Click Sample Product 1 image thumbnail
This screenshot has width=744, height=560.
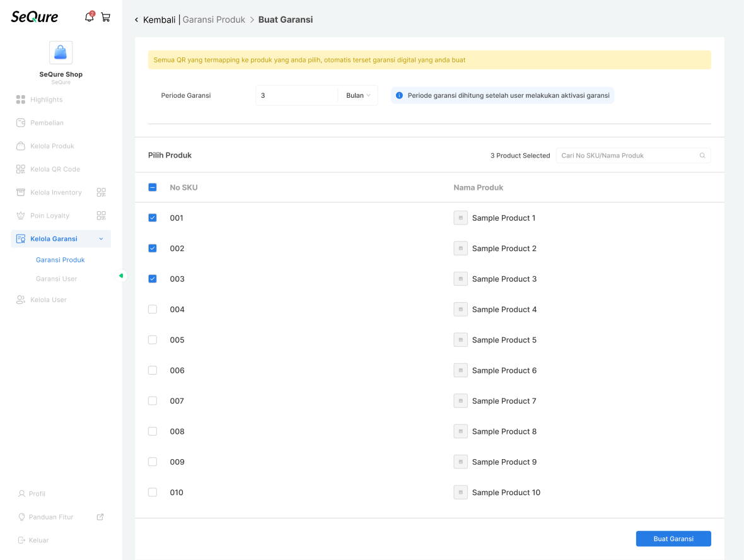(460, 218)
